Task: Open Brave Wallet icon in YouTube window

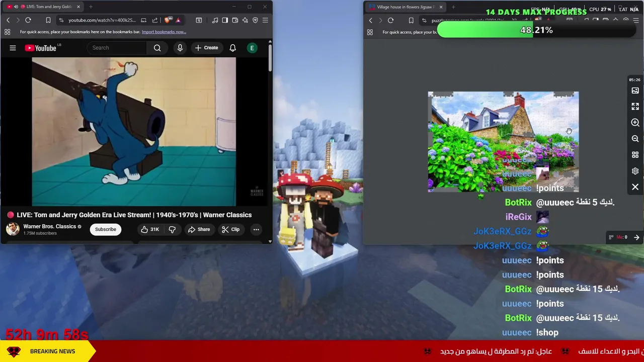Action: pyautogui.click(x=235, y=20)
